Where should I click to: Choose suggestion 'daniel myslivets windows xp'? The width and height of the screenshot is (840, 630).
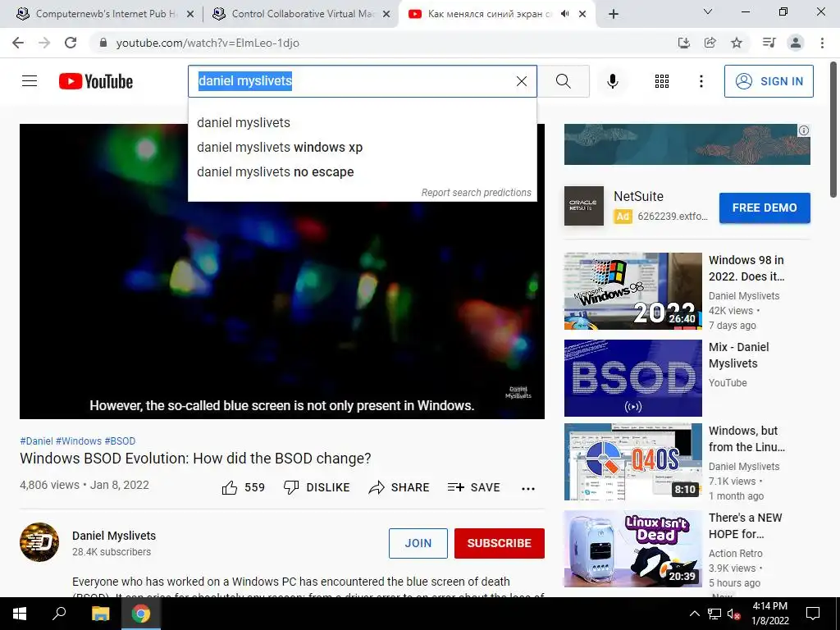pyautogui.click(x=362, y=148)
